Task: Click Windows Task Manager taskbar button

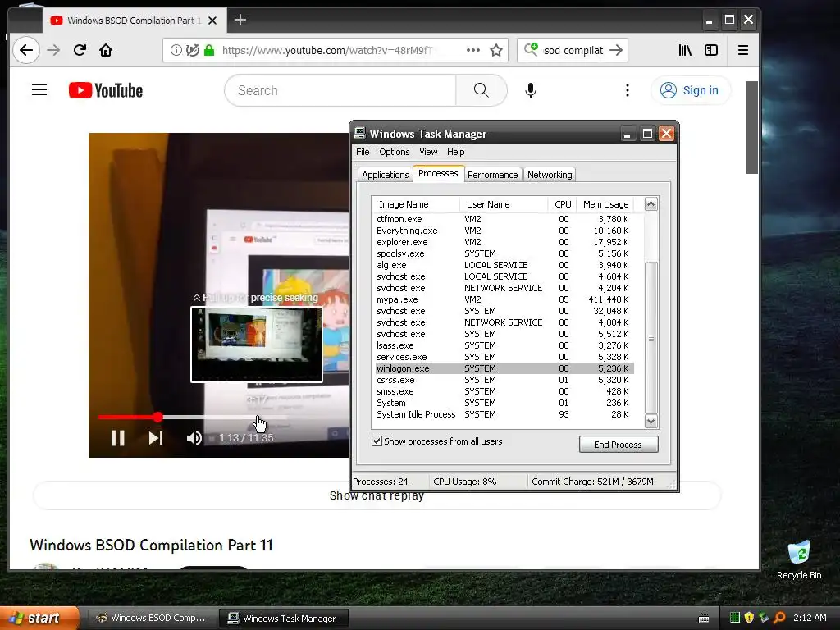Action: 283,619
